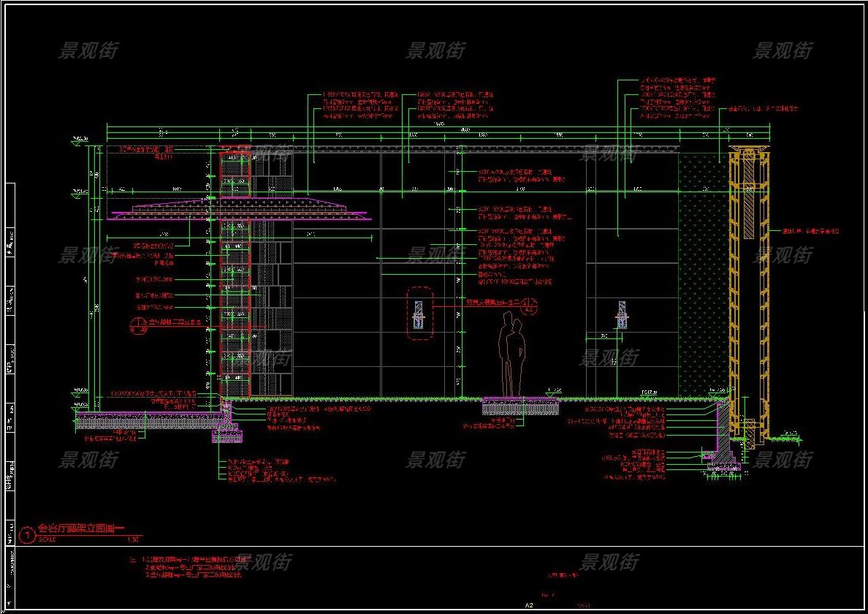Viewport: 868px width, 614px height.
Task: Click the right-hand wall lamp fixture
Action: pos(622,314)
